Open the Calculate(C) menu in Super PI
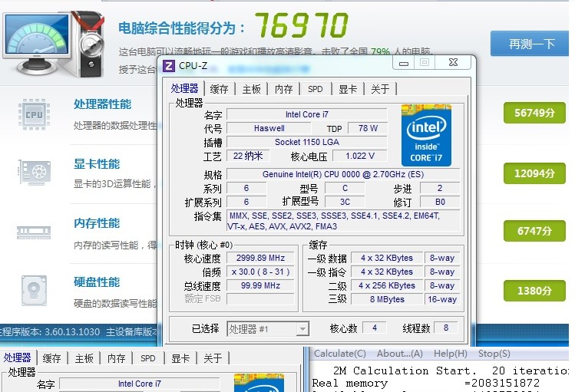The height and width of the screenshot is (392, 575). click(x=340, y=354)
